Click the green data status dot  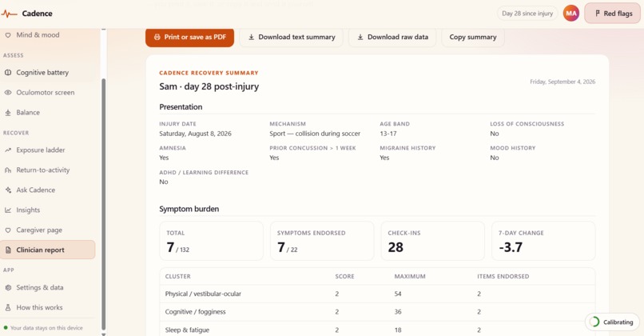click(6, 328)
